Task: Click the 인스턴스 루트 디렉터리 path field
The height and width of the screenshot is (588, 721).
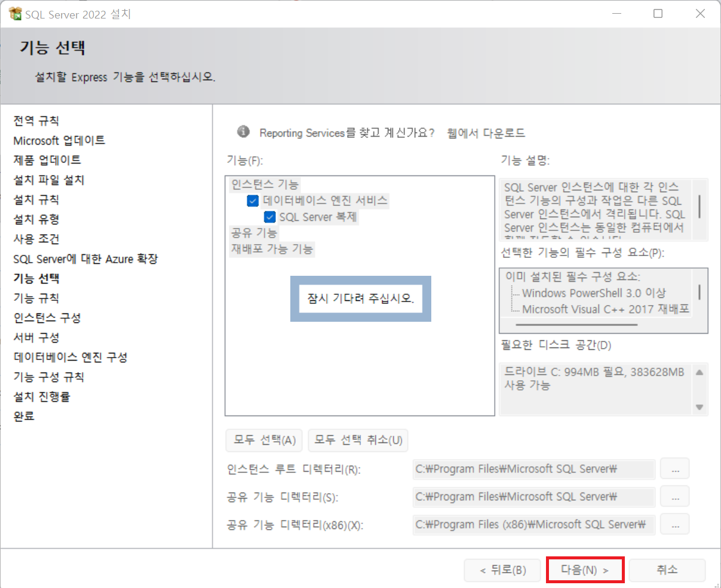Action: tap(534, 469)
